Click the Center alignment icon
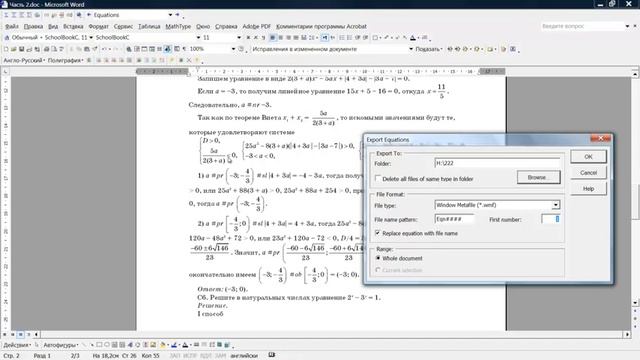The width and height of the screenshot is (640, 360). point(280,38)
